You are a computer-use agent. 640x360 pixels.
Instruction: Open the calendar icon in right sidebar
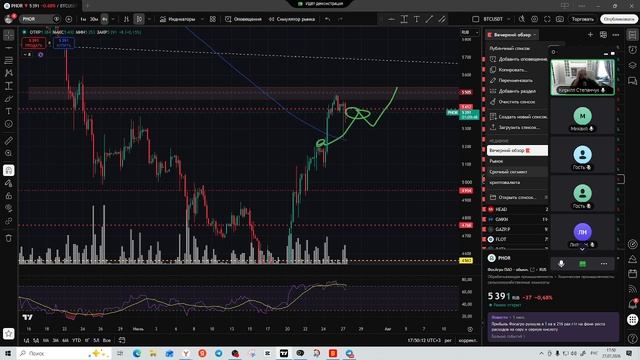632,273
